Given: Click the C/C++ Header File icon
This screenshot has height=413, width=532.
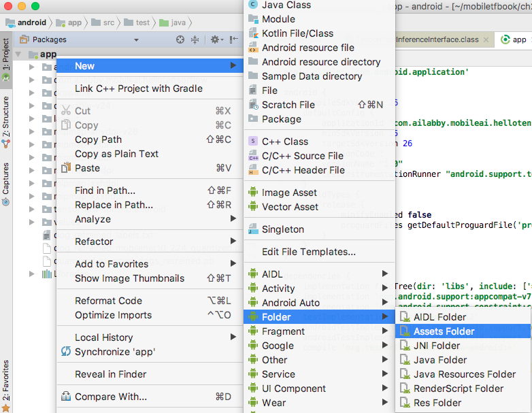Looking at the screenshot, I should pos(253,169).
